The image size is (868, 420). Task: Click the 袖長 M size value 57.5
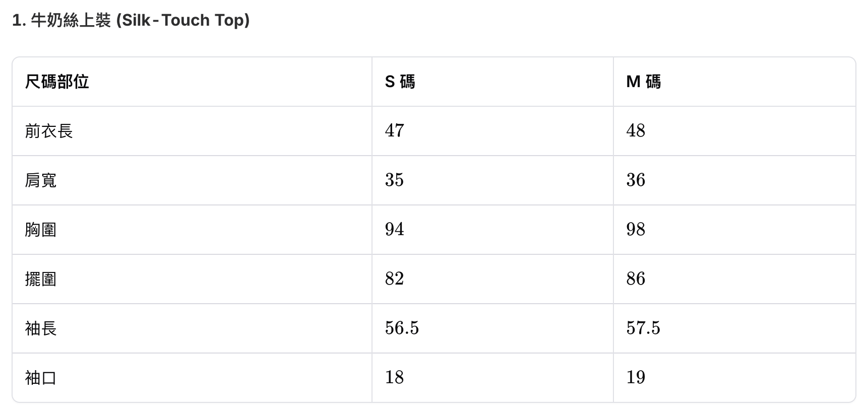pos(643,328)
